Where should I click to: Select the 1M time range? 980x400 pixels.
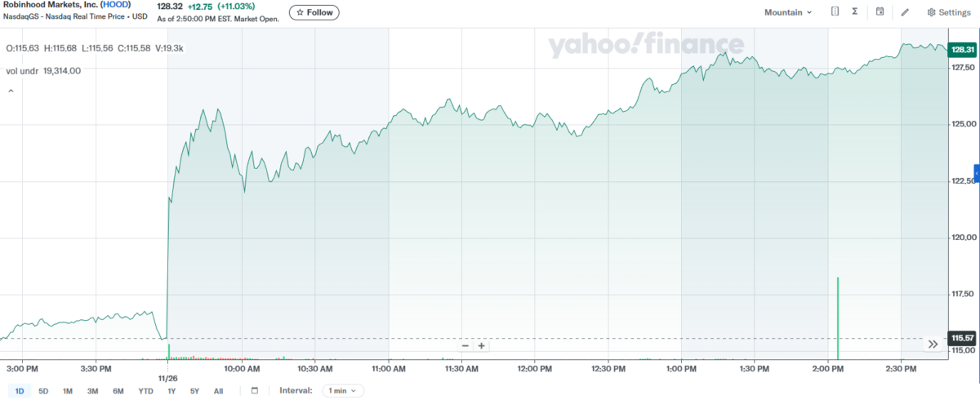coord(68,391)
